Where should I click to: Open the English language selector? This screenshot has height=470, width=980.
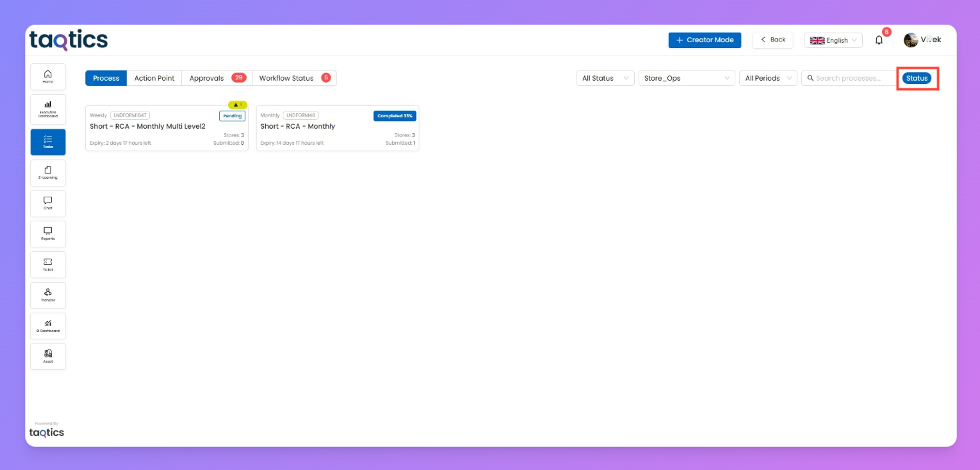click(833, 40)
